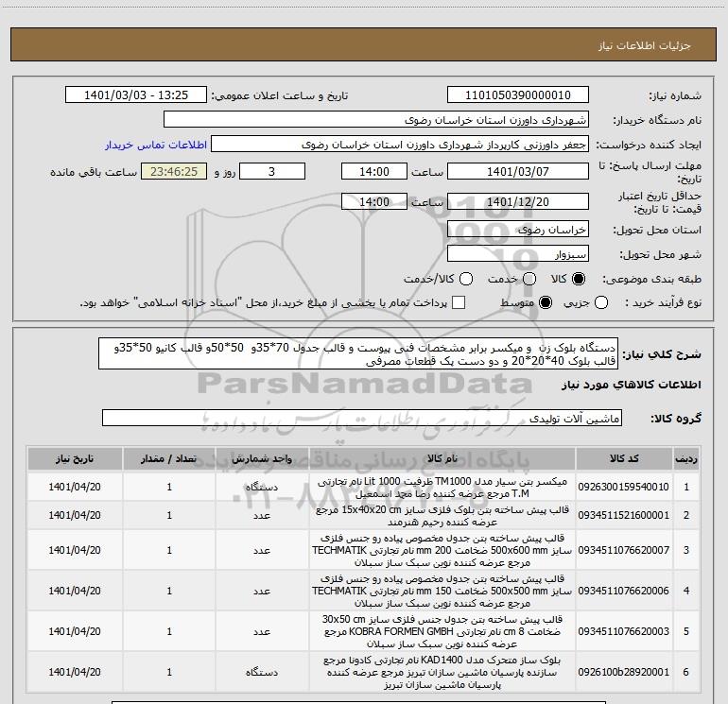Click the تاریخ نیاز column header

75,459
